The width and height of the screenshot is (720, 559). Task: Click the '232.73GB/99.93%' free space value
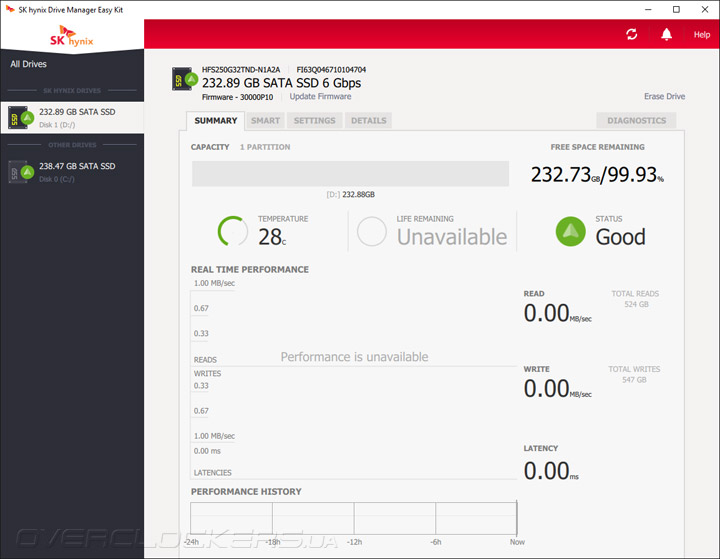point(597,175)
